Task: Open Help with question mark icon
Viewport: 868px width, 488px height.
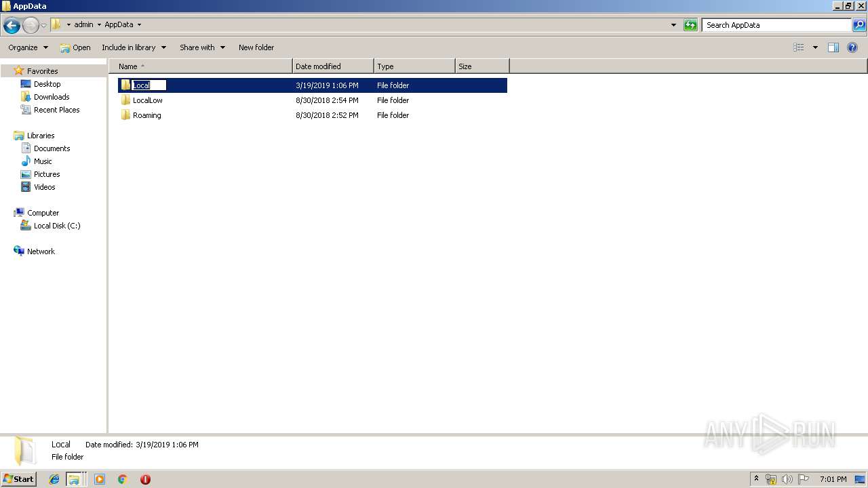Action: (852, 47)
